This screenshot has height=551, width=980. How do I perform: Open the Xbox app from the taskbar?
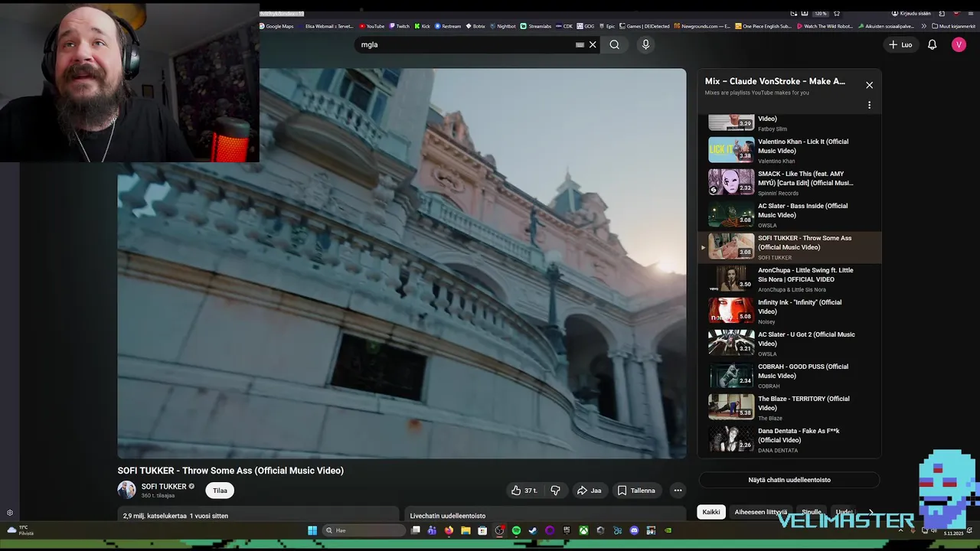[583, 530]
